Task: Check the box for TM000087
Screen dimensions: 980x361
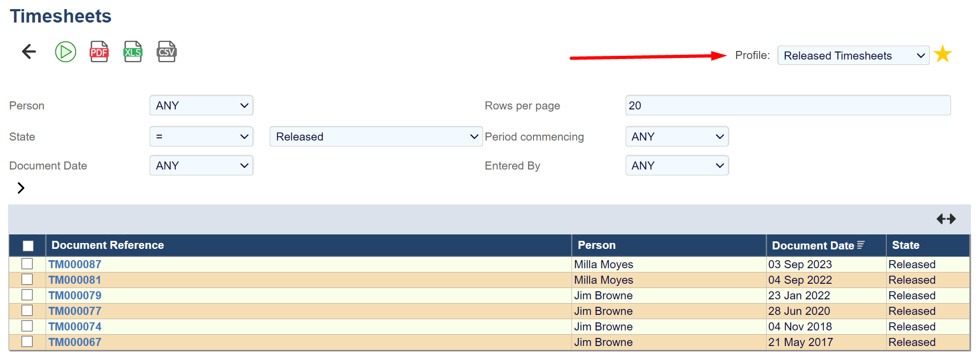Action: [x=27, y=264]
